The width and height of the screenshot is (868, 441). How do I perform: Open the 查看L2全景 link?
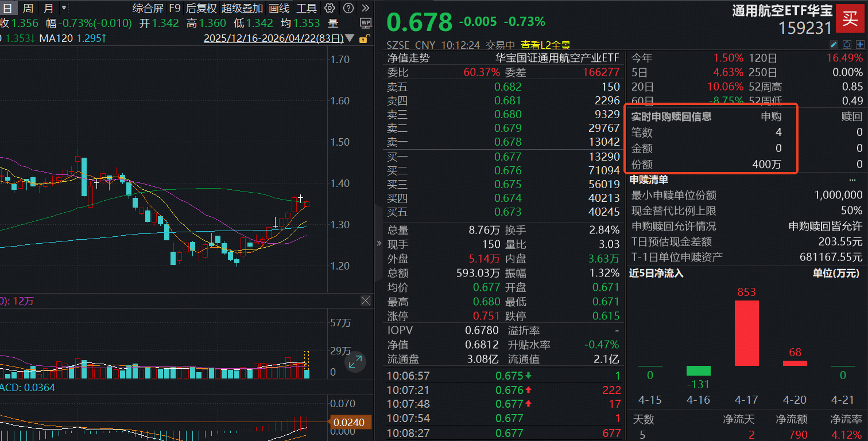tap(545, 45)
